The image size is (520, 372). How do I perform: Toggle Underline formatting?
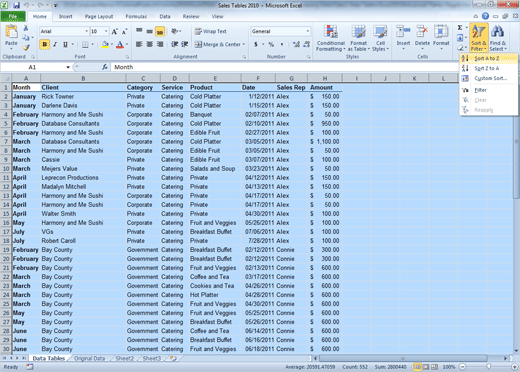click(65, 44)
